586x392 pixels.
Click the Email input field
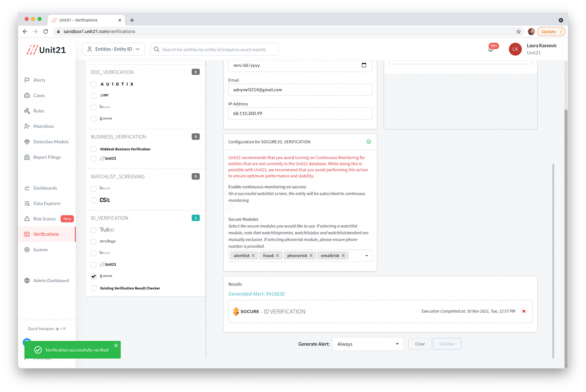[300, 90]
